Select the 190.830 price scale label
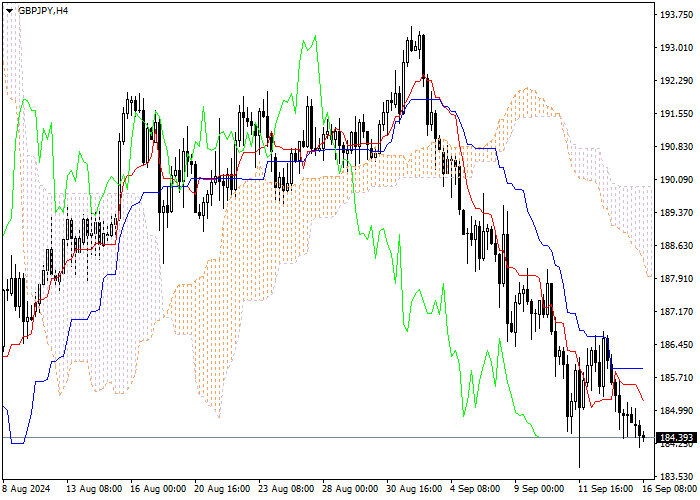The height and width of the screenshot is (500, 700). click(676, 147)
